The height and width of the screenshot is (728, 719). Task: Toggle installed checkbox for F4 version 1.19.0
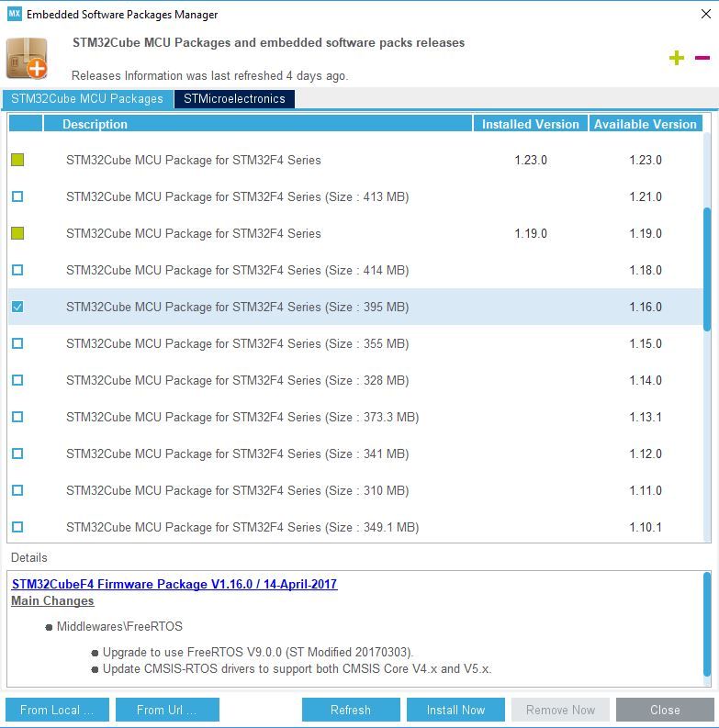17,233
